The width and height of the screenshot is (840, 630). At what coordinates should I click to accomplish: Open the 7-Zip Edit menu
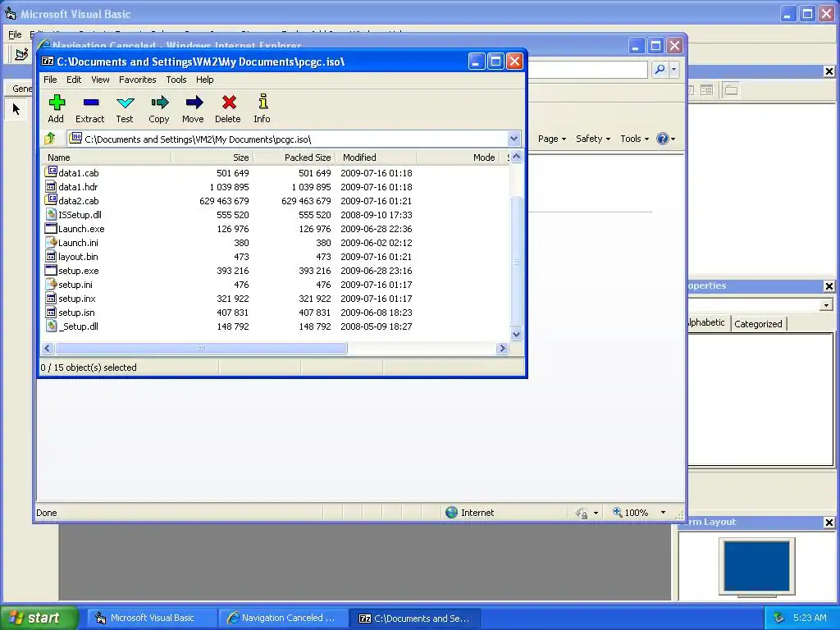74,80
